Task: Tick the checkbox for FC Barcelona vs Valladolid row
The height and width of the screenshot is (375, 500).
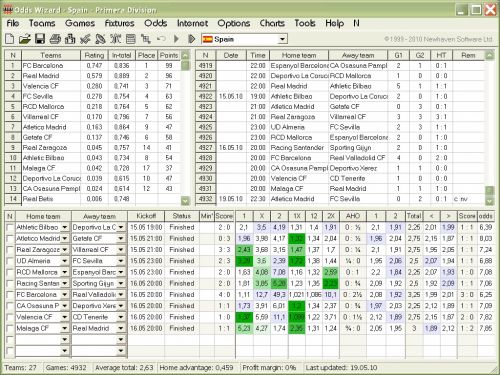Action: tap(10, 295)
